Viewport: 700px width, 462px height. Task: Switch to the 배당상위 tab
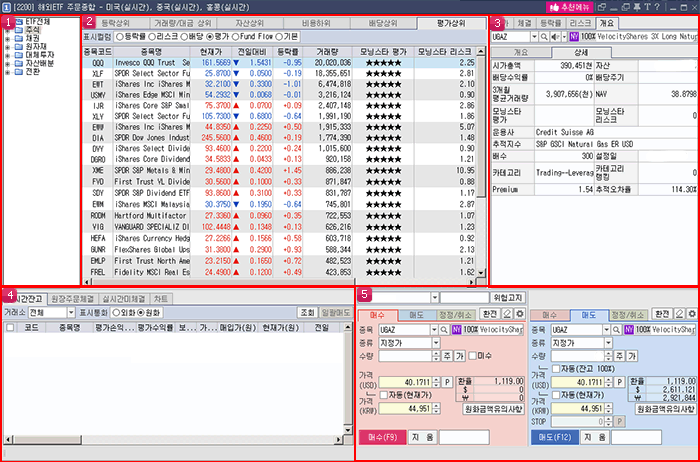click(x=383, y=23)
